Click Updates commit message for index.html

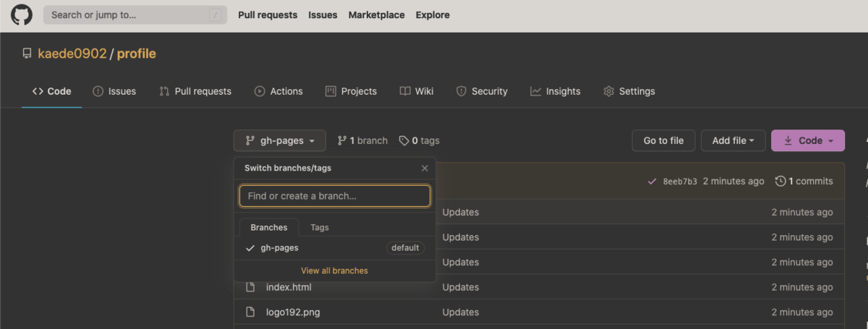tap(461, 287)
